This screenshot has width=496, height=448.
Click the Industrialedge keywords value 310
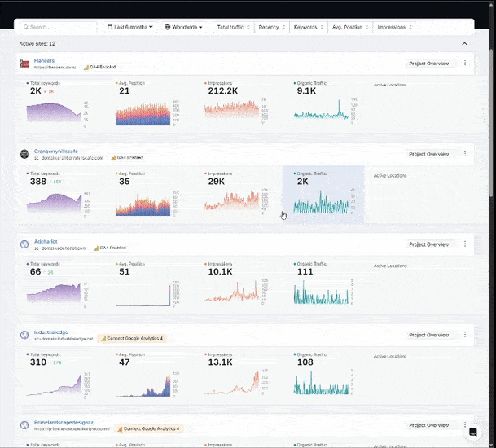tap(38, 362)
